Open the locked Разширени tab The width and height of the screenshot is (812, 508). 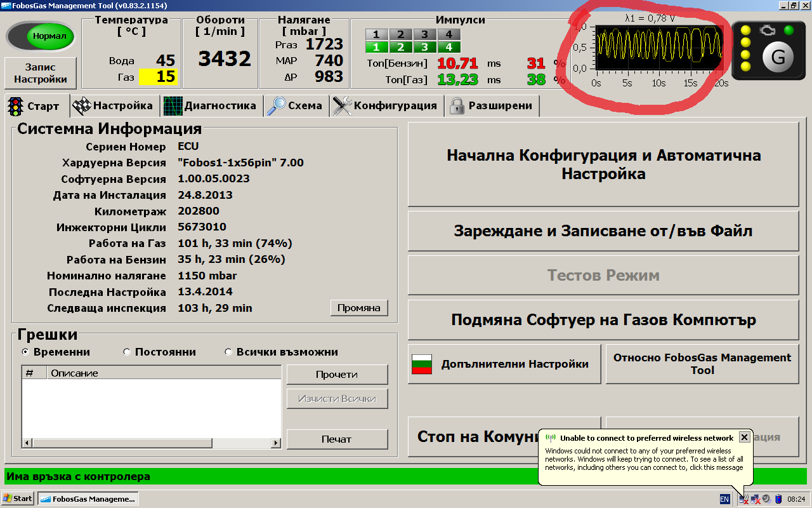(x=492, y=106)
